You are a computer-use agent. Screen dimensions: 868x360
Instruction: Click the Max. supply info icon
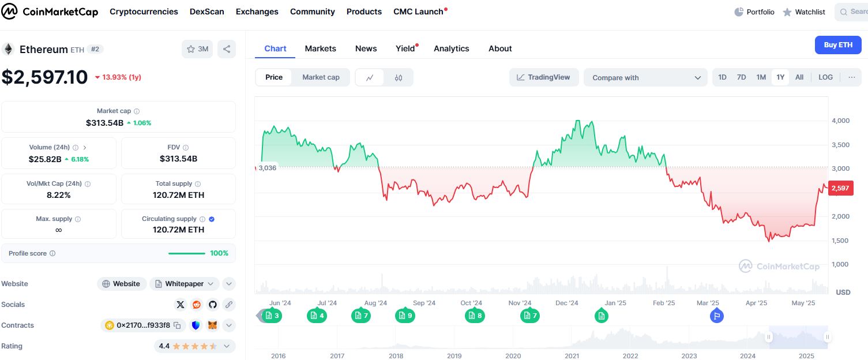pos(78,219)
